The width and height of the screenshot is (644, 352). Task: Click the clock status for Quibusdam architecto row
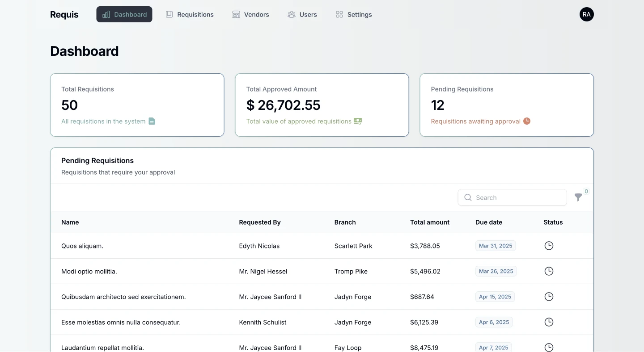pyautogui.click(x=549, y=297)
